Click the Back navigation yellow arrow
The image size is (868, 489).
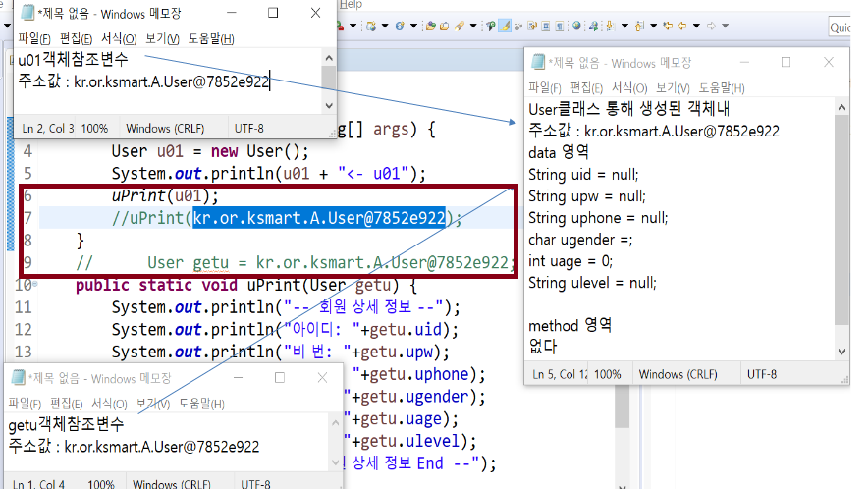coord(682,27)
